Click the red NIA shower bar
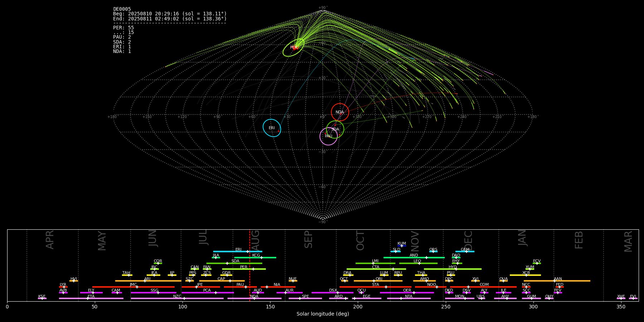 [278, 287]
